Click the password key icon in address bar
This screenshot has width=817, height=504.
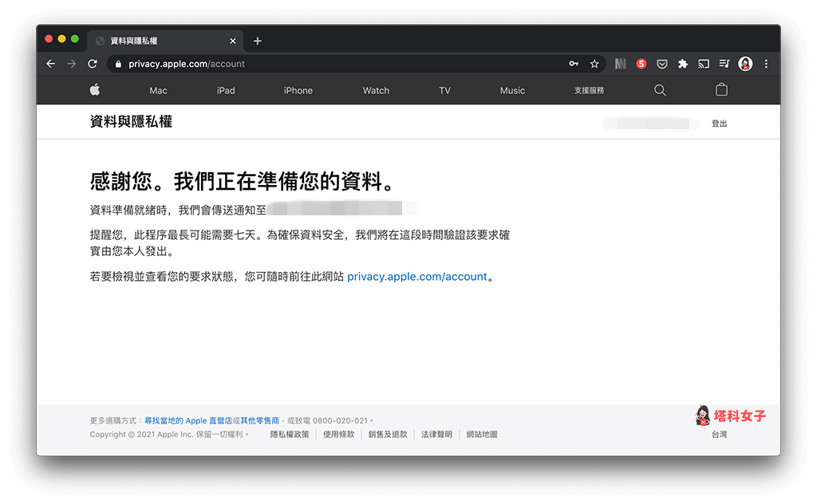574,64
